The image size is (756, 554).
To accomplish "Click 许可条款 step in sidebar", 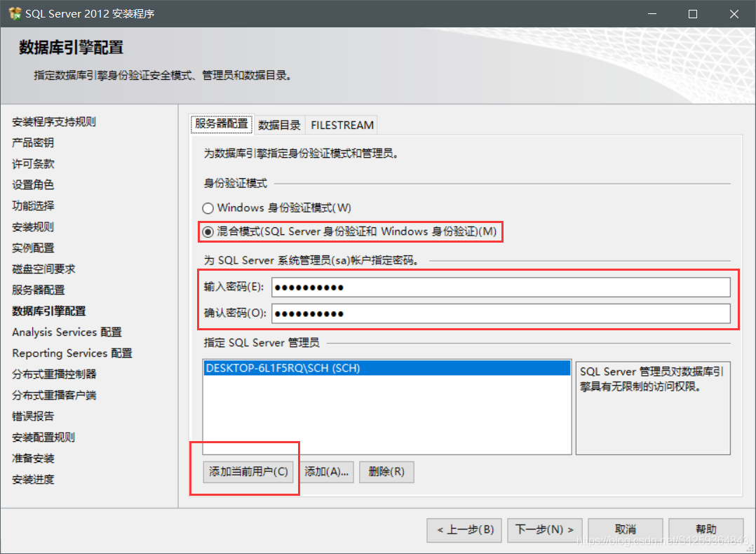I will [33, 164].
